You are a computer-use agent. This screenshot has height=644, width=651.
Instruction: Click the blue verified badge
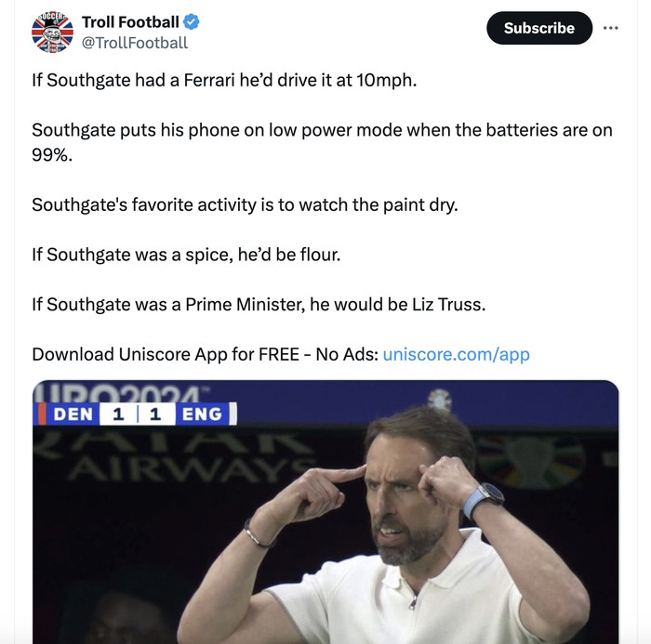(192, 21)
